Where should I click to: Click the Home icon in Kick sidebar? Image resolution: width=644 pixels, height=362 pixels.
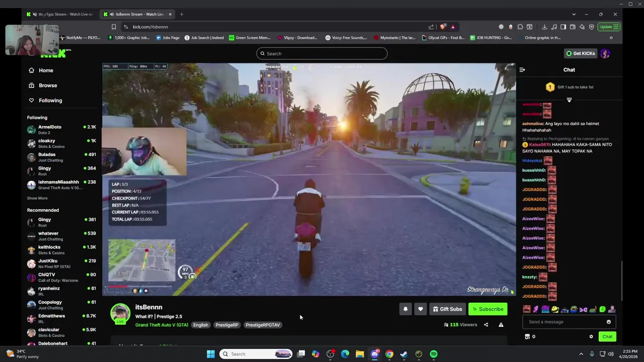31,70
